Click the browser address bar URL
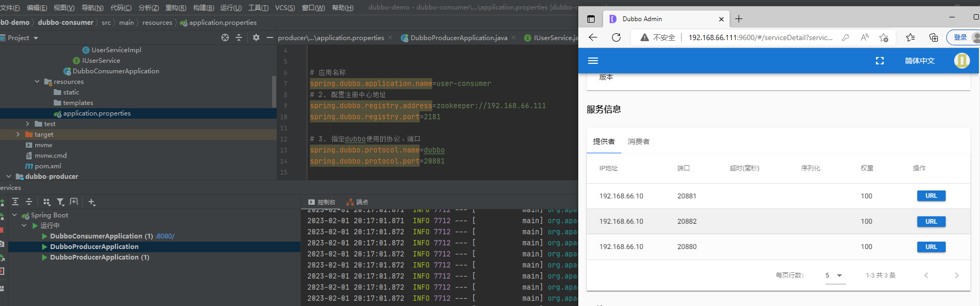 [761, 37]
